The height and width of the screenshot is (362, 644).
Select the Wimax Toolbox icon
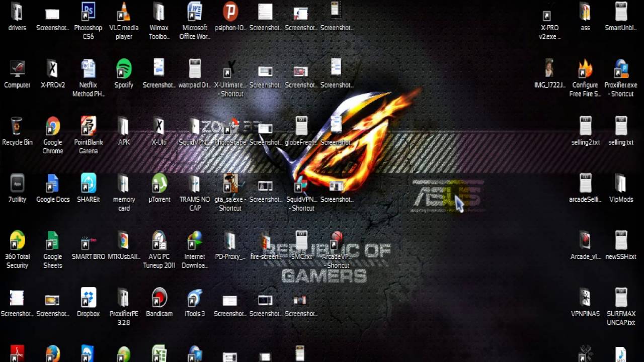tap(159, 12)
